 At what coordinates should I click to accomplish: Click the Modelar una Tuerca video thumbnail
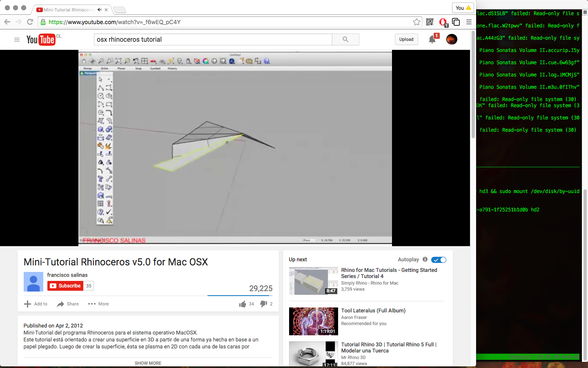click(x=314, y=354)
